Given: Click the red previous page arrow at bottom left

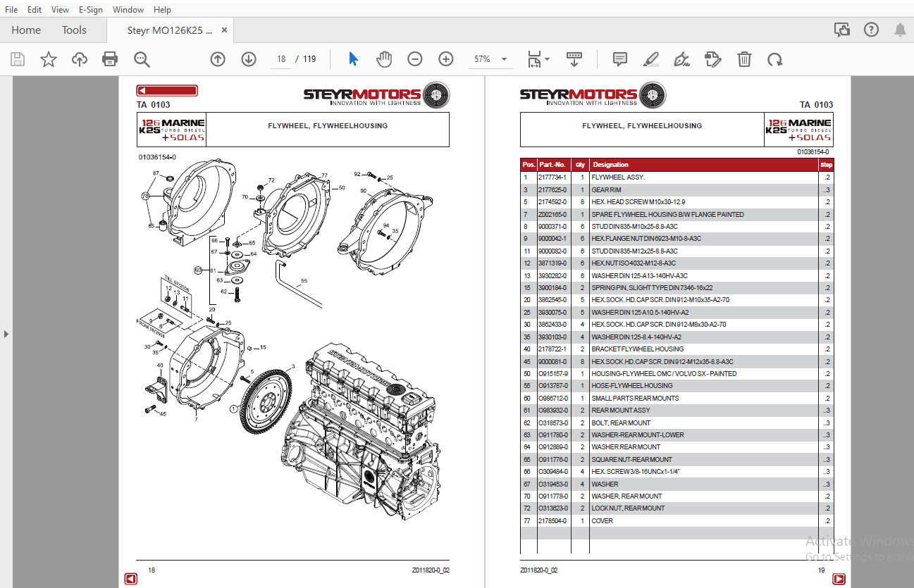Looking at the screenshot, I should click(131, 579).
